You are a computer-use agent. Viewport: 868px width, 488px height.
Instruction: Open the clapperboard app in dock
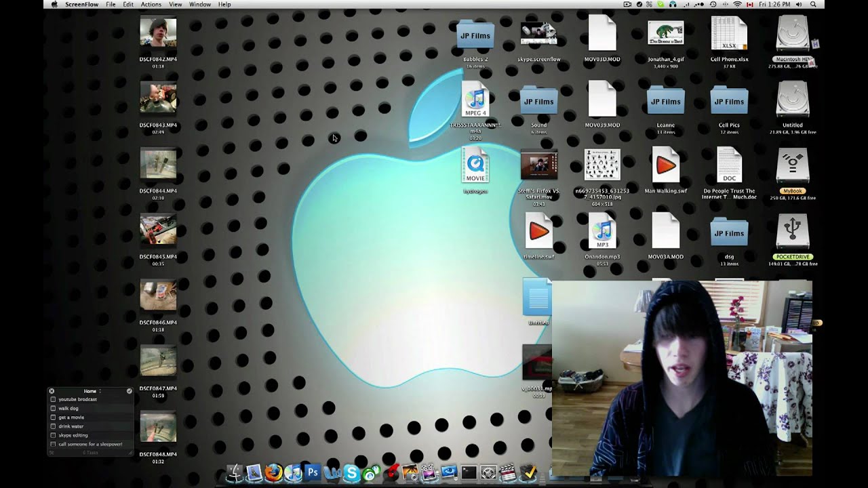pyautogui.click(x=509, y=472)
